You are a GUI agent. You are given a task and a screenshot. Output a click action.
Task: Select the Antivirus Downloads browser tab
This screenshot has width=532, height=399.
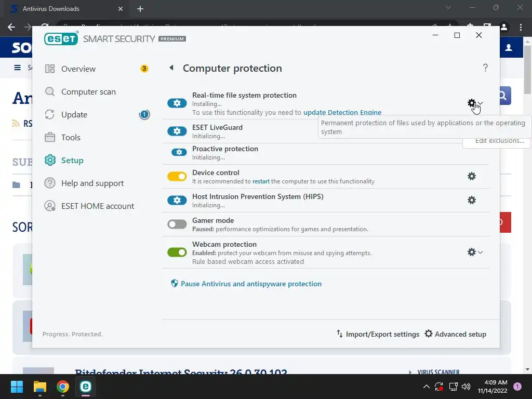pyautogui.click(x=66, y=9)
